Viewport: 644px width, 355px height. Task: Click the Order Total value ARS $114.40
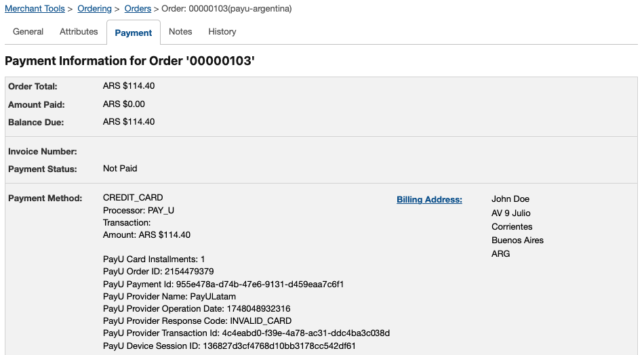click(x=129, y=86)
